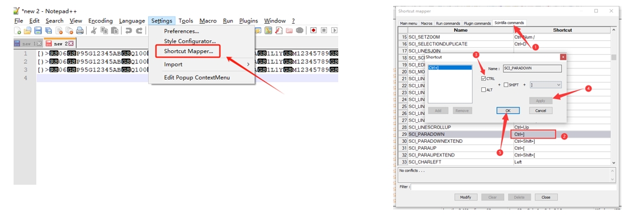
Task: Click the Save file toolbar icon
Action: [38, 30]
